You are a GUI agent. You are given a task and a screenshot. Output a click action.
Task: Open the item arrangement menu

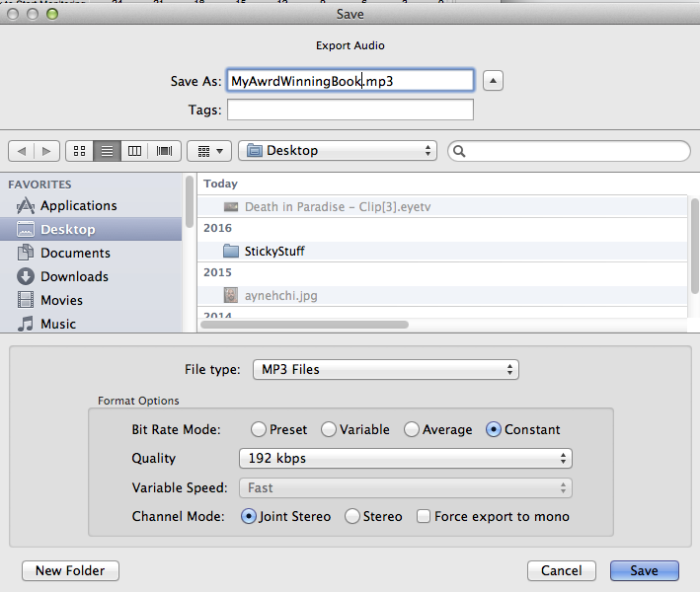(208, 151)
